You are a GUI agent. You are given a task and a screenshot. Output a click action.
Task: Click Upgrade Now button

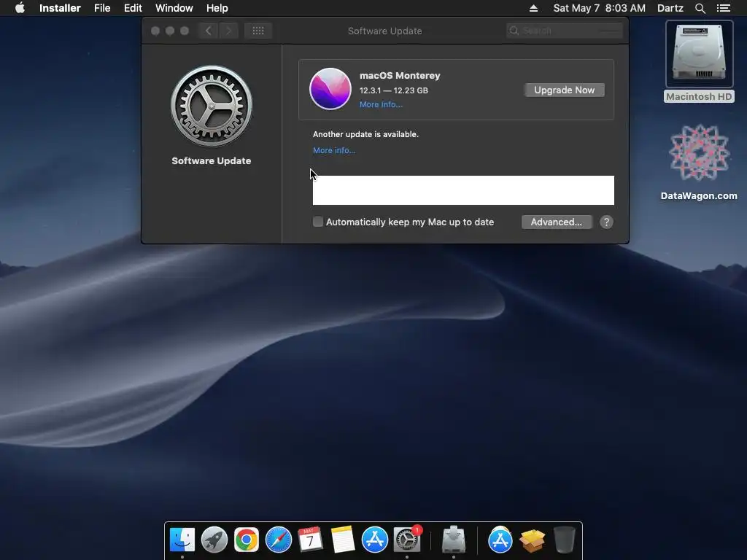pos(564,90)
